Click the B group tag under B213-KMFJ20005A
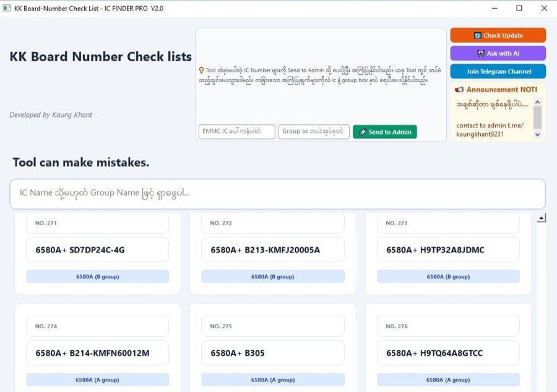Screen dimensions: 557x392 (273, 276)
